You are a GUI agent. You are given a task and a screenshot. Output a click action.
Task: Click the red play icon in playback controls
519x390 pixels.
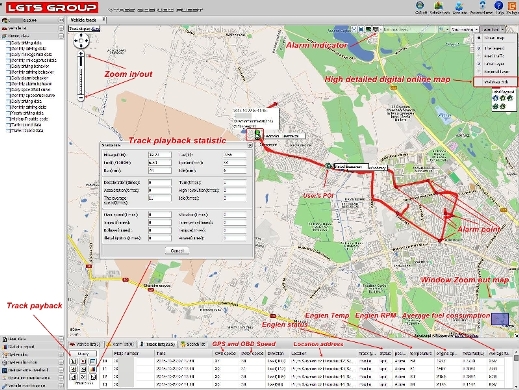point(83,361)
